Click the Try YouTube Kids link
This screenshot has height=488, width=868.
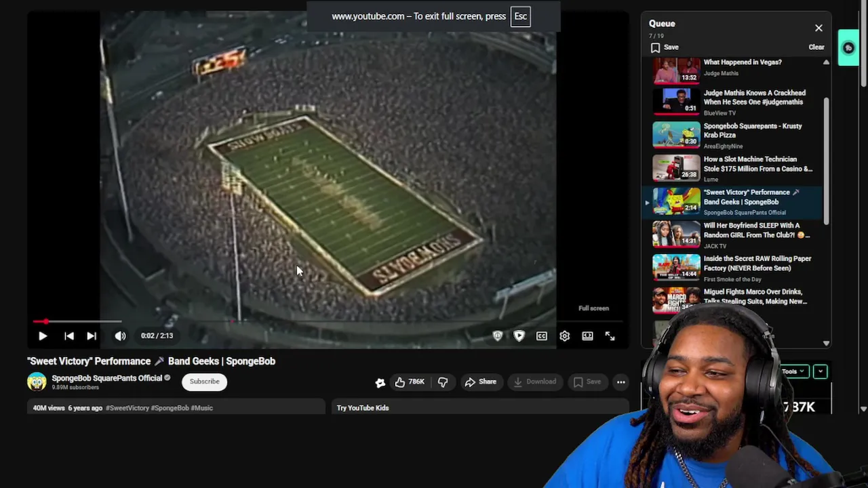click(363, 408)
